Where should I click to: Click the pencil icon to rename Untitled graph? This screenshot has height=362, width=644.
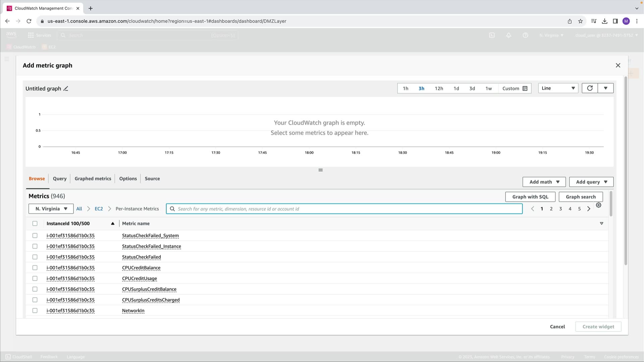66,88
